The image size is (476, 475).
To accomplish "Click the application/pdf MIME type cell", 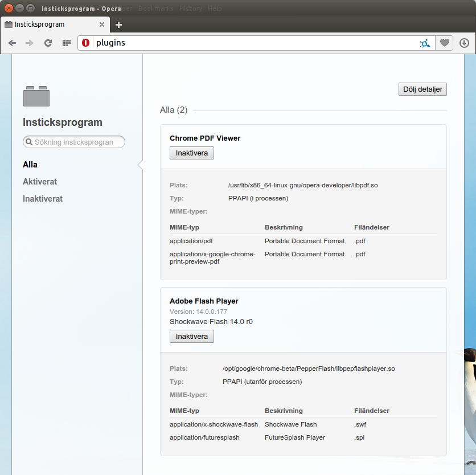I will 191,241.
